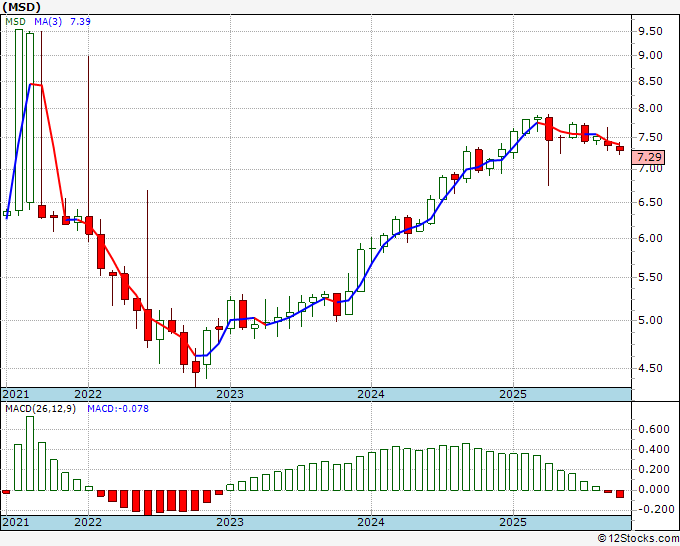Click the MACD:-0.078 value readout
This screenshot has width=680, height=546.
118,409
